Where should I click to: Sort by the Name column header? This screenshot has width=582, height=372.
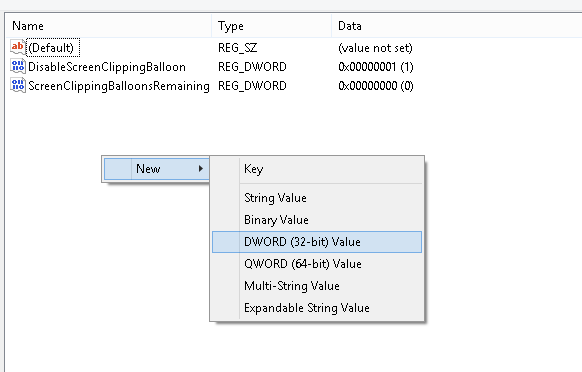click(x=108, y=26)
